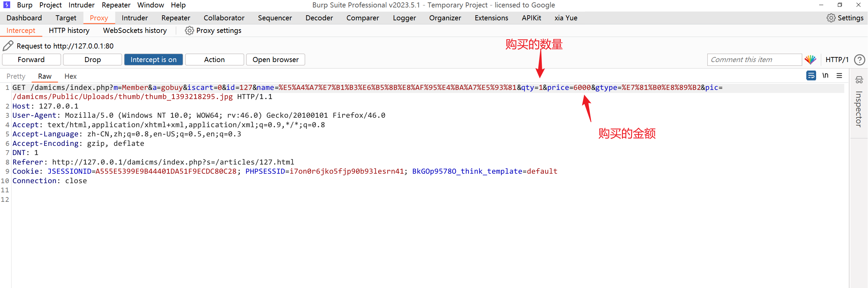Image resolution: width=868 pixels, height=288 pixels.
Task: Open the message editor hamburger menu
Action: [x=839, y=75]
